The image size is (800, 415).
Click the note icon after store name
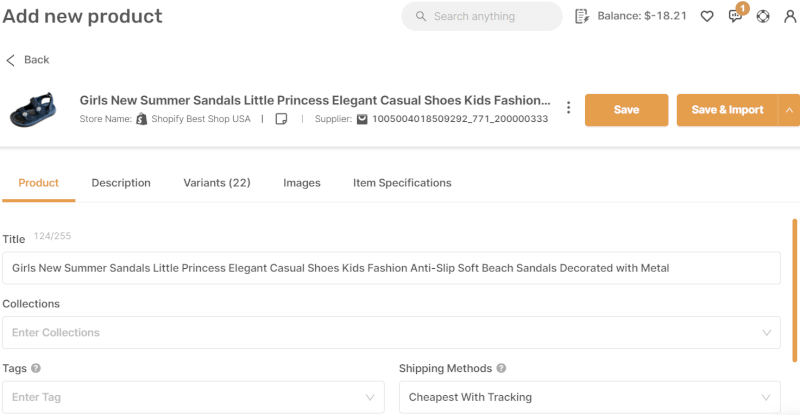281,119
